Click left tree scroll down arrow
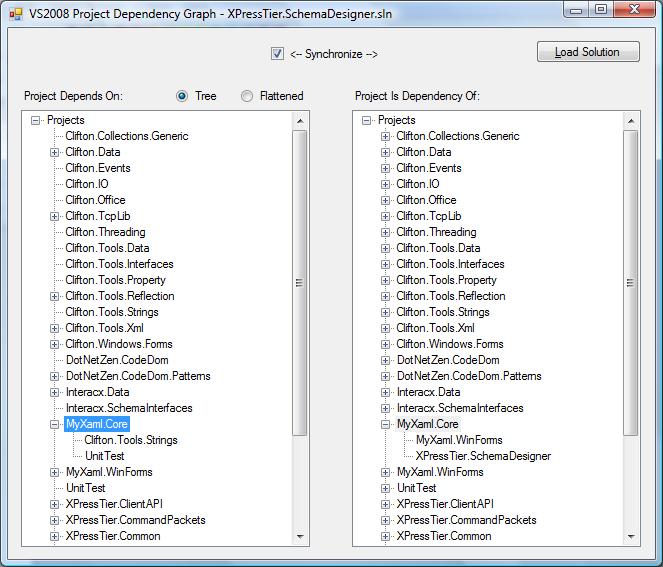663x567 pixels. click(300, 537)
